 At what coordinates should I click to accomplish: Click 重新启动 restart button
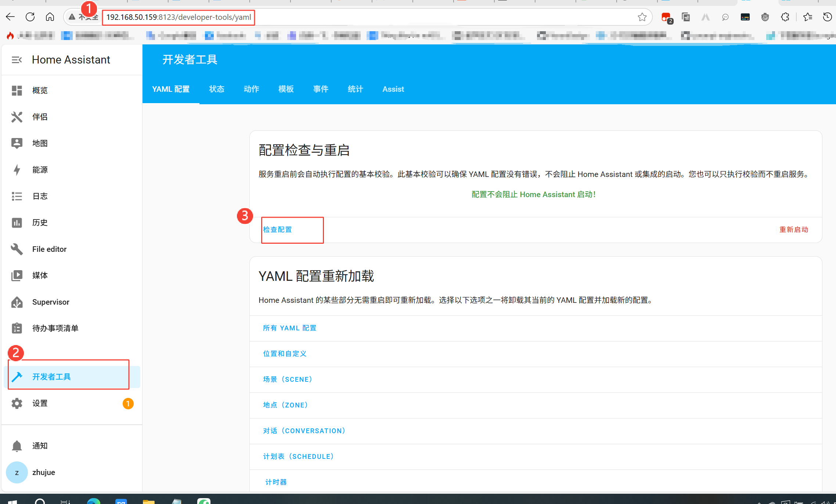tap(794, 230)
